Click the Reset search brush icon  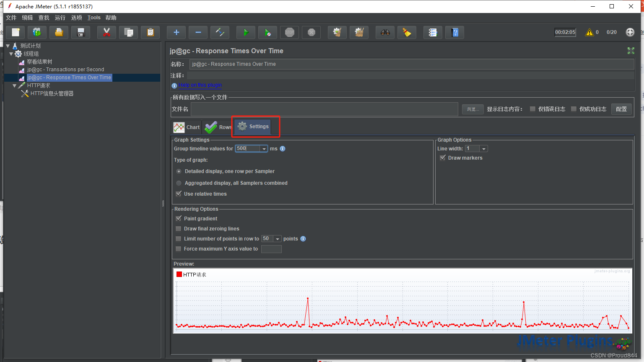coord(407,32)
